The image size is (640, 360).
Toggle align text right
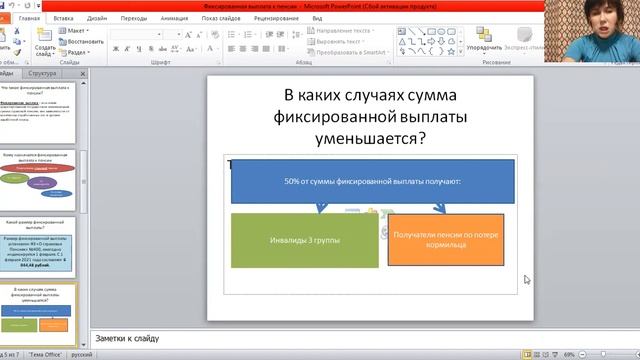click(x=255, y=49)
